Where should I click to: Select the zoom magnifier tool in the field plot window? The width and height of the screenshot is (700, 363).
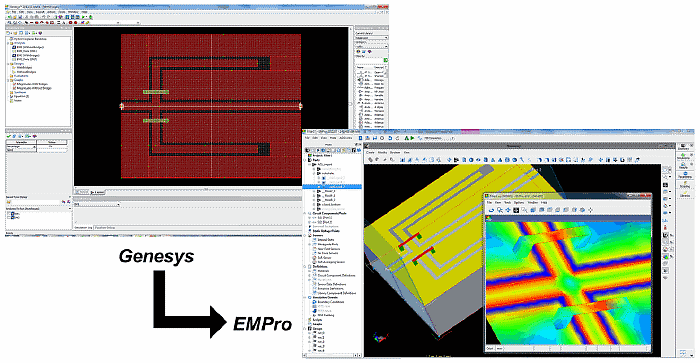coord(500,210)
